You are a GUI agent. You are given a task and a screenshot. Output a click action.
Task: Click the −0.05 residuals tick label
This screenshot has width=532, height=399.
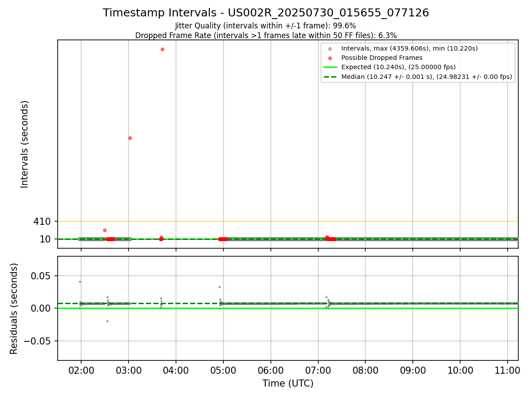[x=37, y=341]
